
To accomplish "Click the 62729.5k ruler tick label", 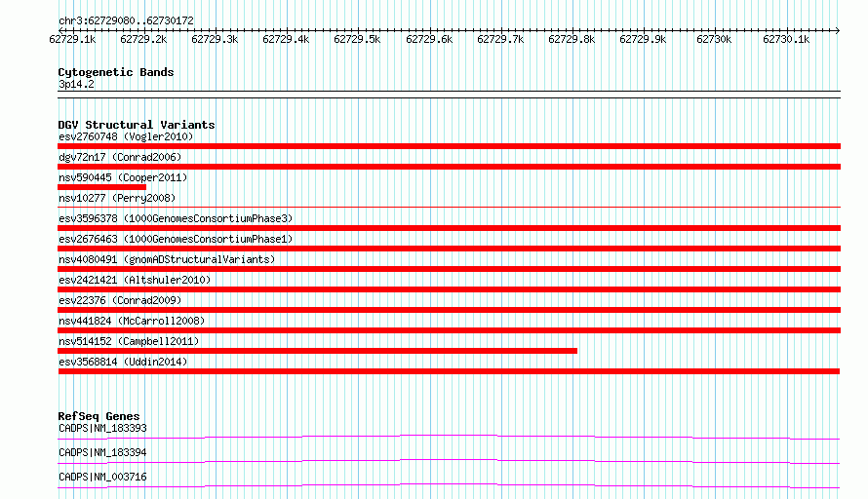I will tap(358, 39).
